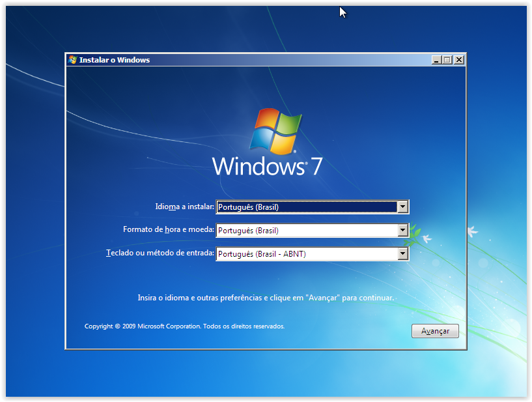Open the Idioma a instalar dropdown arrow
This screenshot has height=402, width=532.
[402, 207]
